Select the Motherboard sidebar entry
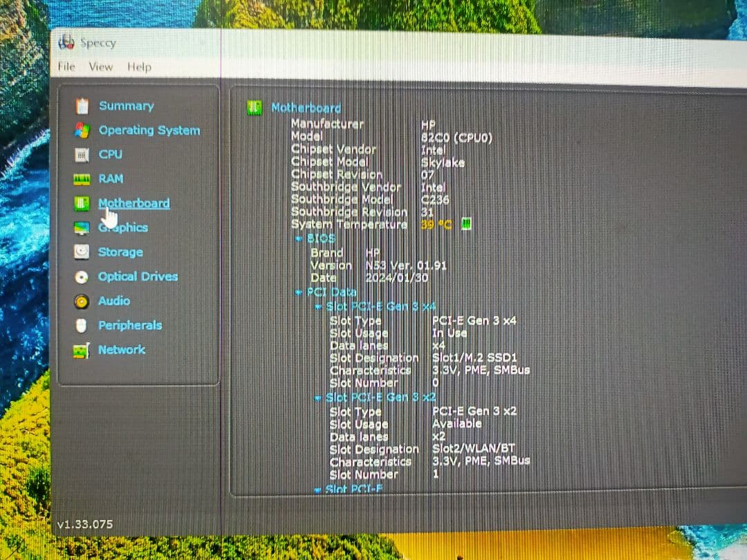Viewport: 747px width, 560px height. click(133, 203)
